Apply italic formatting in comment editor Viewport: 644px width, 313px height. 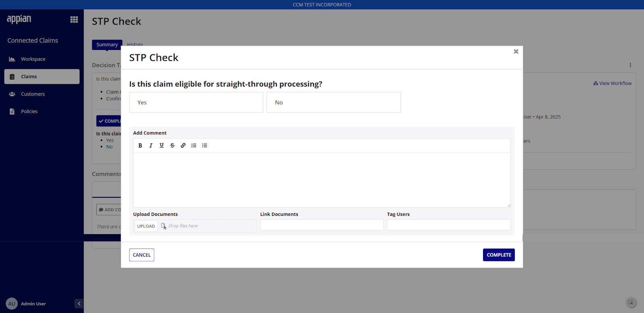pos(151,145)
